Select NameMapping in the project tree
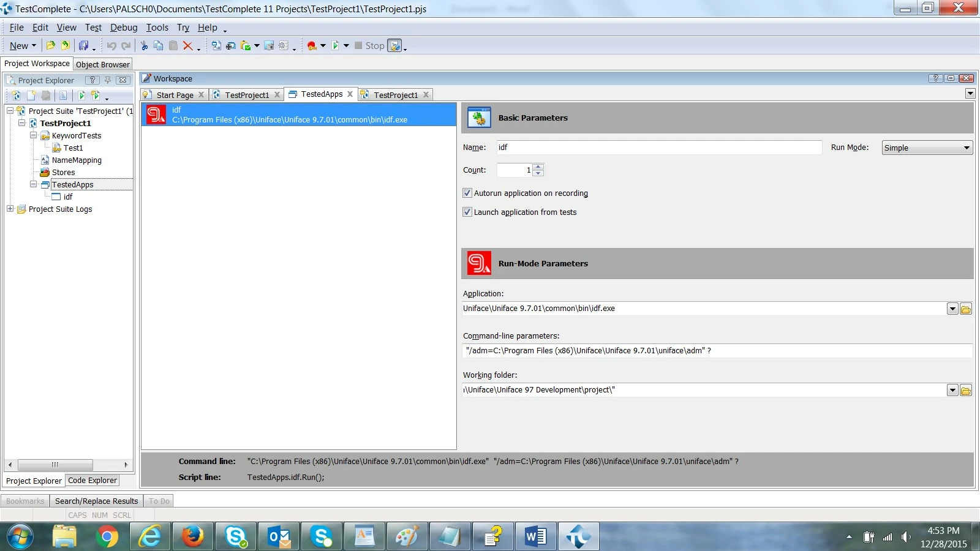980x551 pixels. tap(77, 160)
